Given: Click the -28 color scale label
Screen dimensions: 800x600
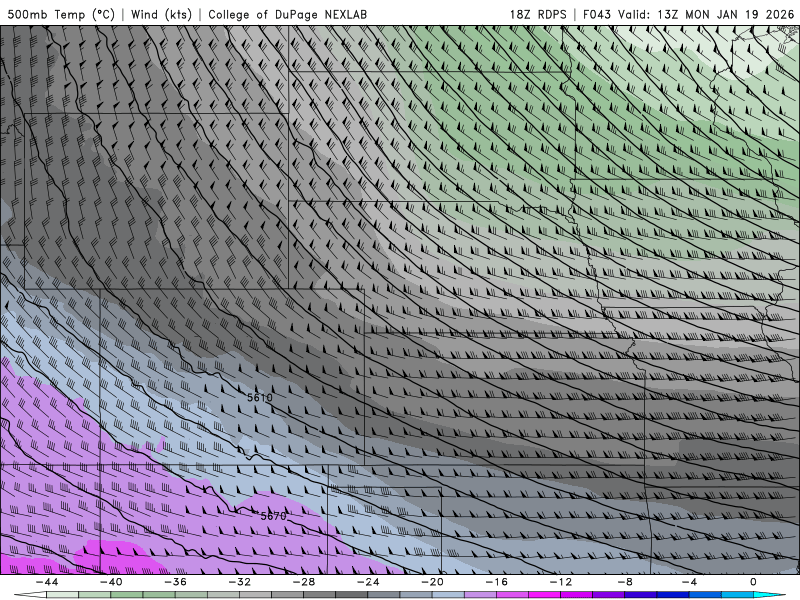Looking at the screenshot, I should [x=304, y=582].
